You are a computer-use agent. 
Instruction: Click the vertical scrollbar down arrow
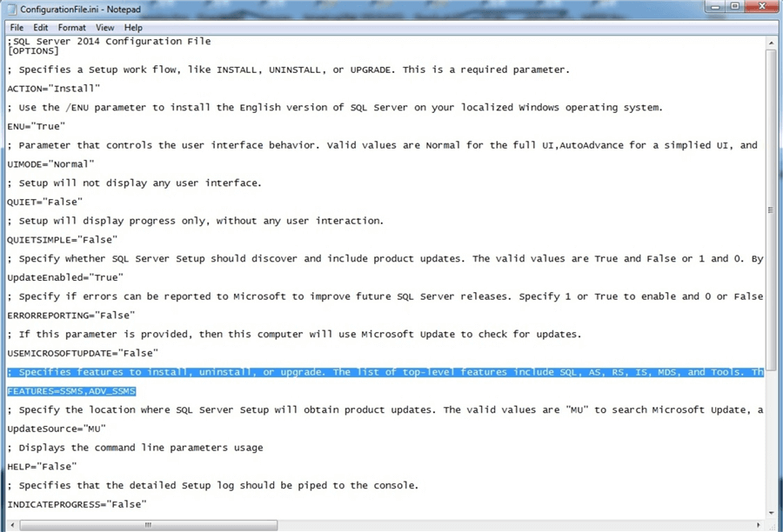click(771, 513)
